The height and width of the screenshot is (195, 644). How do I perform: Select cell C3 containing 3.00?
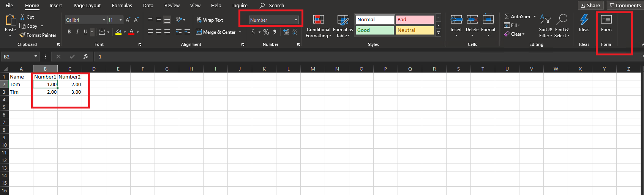(70, 92)
